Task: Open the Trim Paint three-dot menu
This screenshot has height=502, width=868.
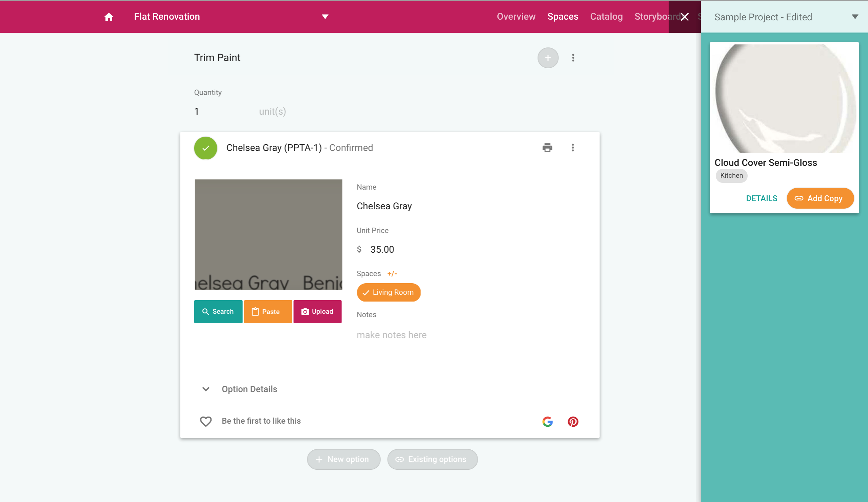Action: [573, 58]
